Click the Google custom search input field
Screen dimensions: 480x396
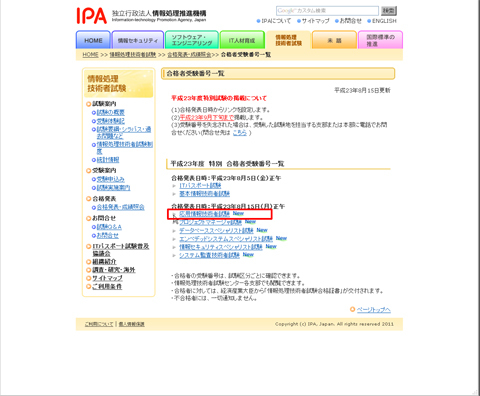(327, 11)
